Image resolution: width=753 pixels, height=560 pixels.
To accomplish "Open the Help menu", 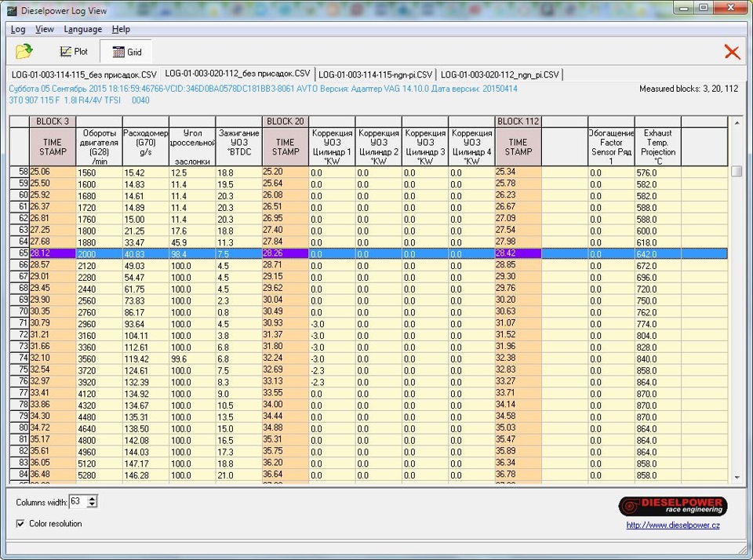I will 121,29.
